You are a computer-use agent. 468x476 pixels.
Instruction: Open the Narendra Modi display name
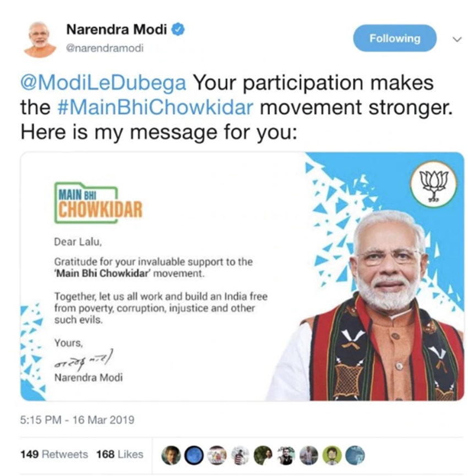117,30
